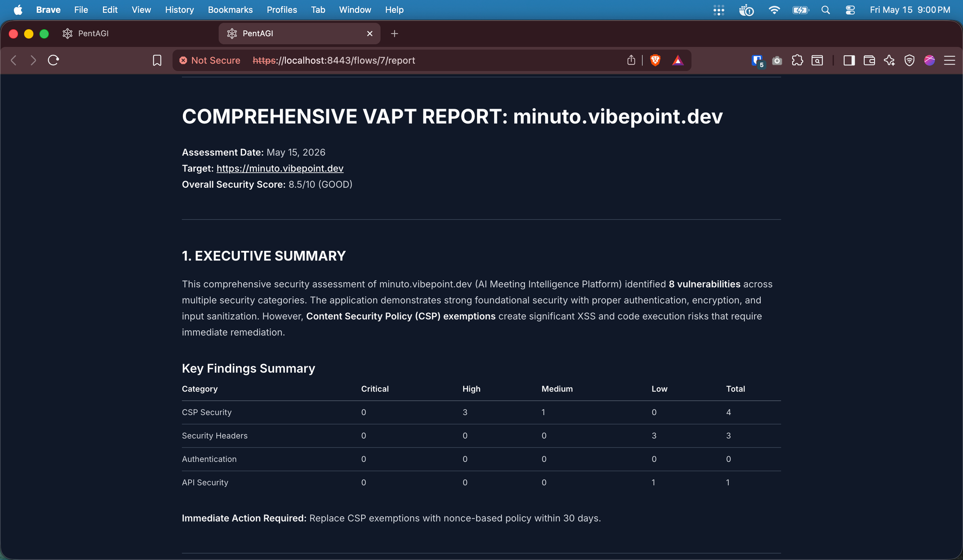Open the File menu
Image resolution: width=963 pixels, height=560 pixels.
point(81,10)
